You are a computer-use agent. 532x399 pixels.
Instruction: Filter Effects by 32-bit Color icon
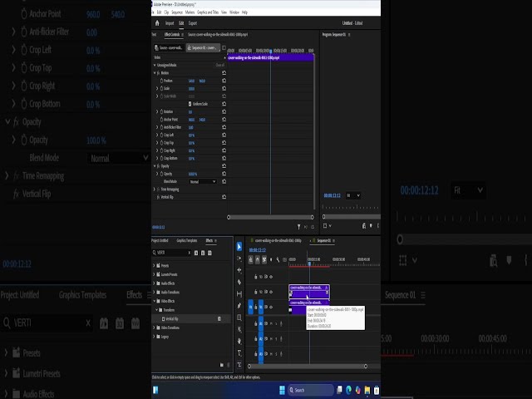(203, 253)
